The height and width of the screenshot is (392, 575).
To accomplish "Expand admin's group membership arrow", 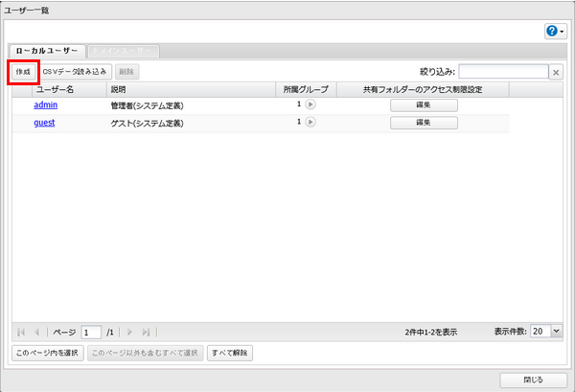I will (310, 104).
